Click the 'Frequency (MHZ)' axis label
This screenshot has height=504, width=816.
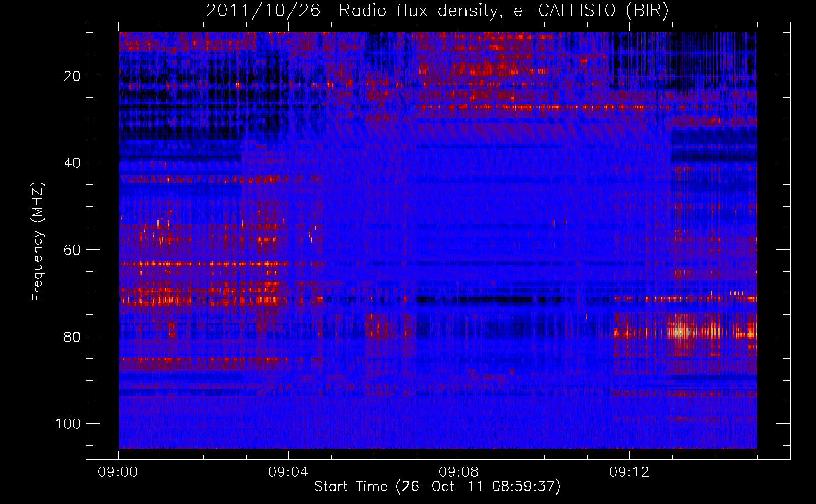38,241
